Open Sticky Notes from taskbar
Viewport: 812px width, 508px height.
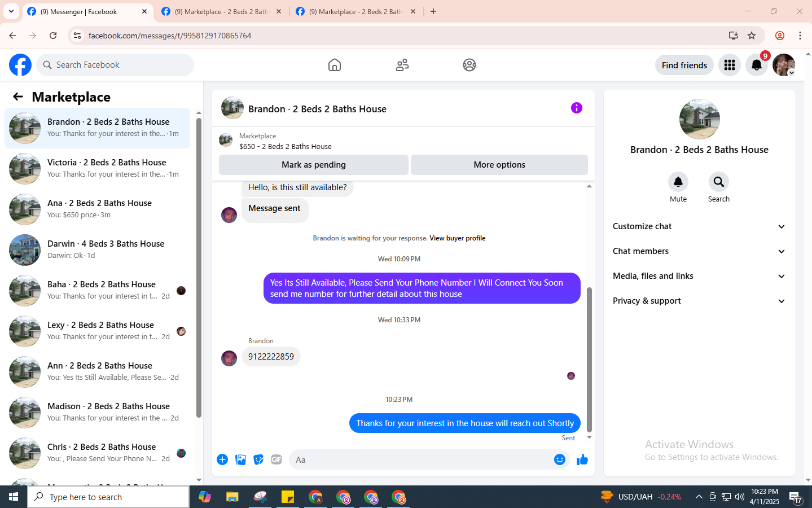[288, 497]
